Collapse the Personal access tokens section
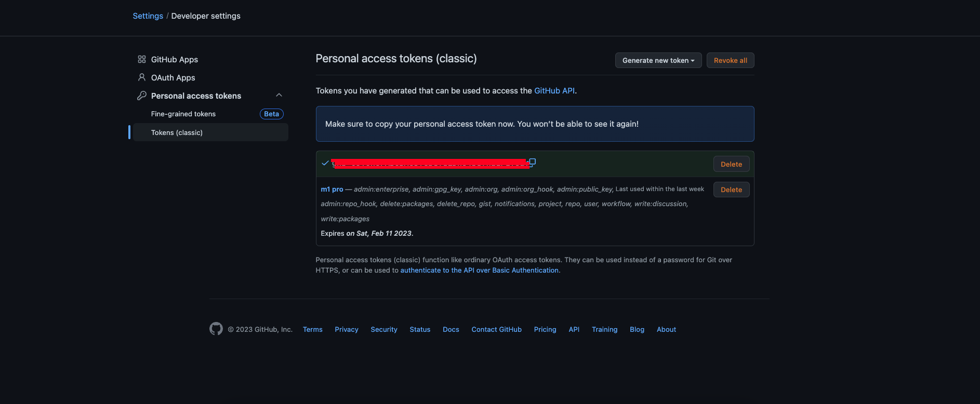 click(279, 95)
